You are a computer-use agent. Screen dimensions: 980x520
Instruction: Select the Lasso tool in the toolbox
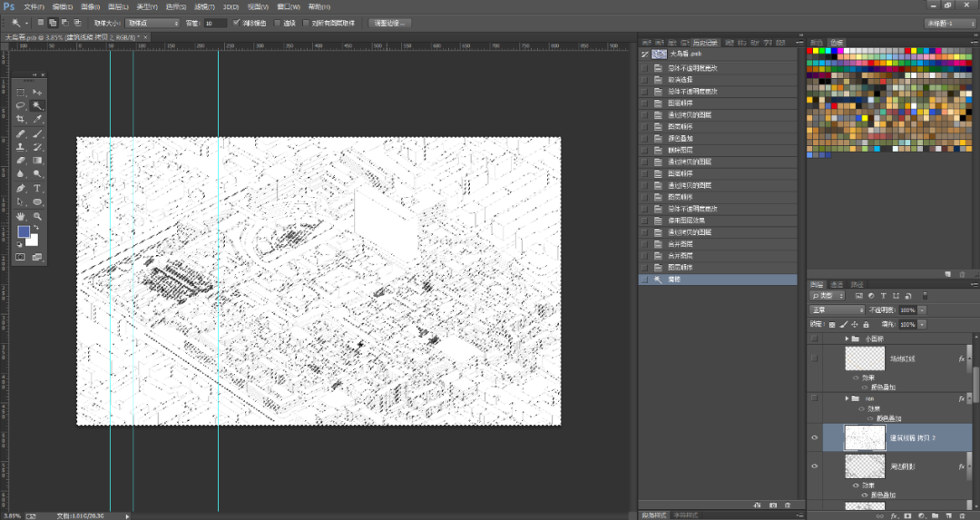tap(21, 105)
